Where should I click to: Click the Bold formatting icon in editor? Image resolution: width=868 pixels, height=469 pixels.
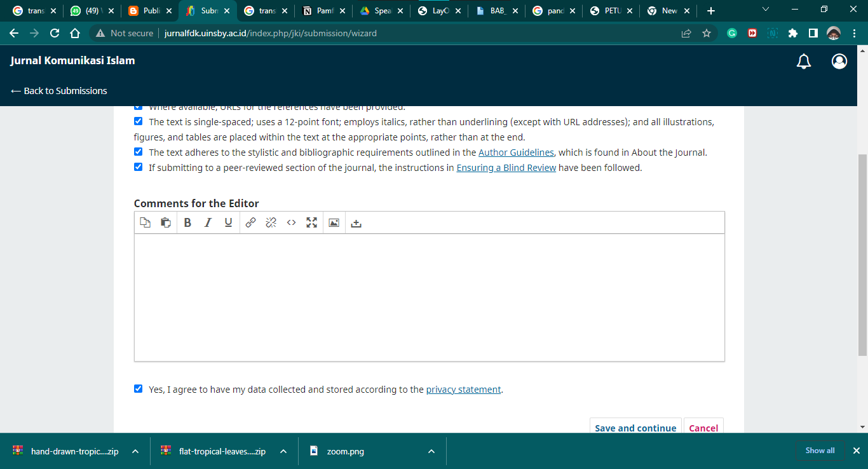click(187, 222)
